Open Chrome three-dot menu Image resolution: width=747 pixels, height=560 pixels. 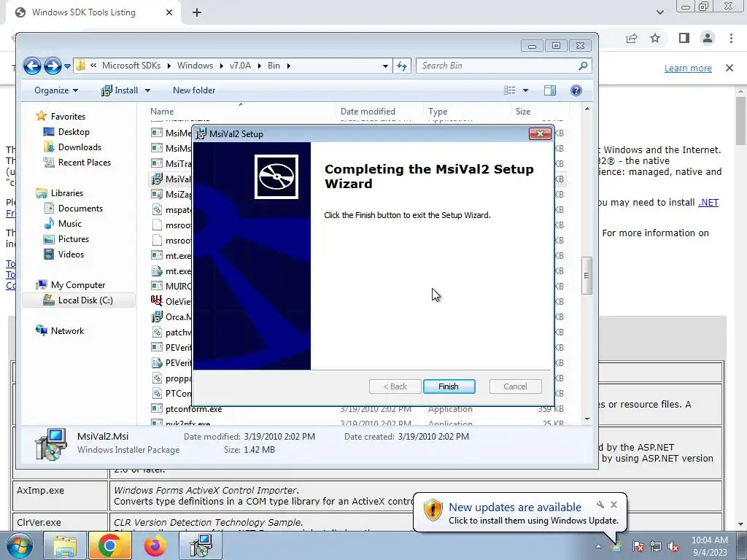[x=731, y=38]
